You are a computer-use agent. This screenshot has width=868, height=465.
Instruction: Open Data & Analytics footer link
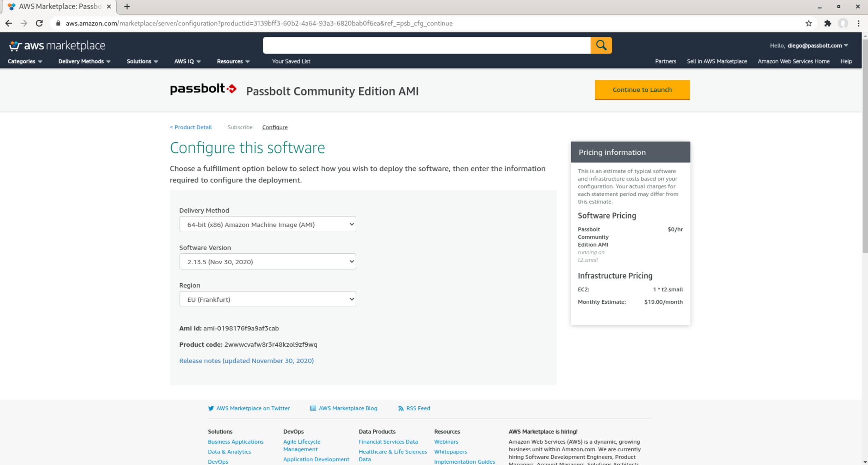[229, 451]
